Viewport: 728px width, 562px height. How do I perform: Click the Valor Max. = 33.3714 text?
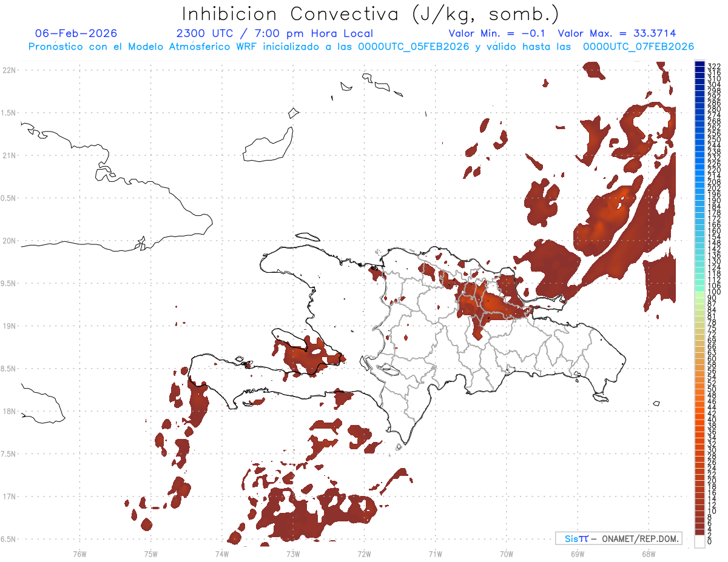pos(617,33)
